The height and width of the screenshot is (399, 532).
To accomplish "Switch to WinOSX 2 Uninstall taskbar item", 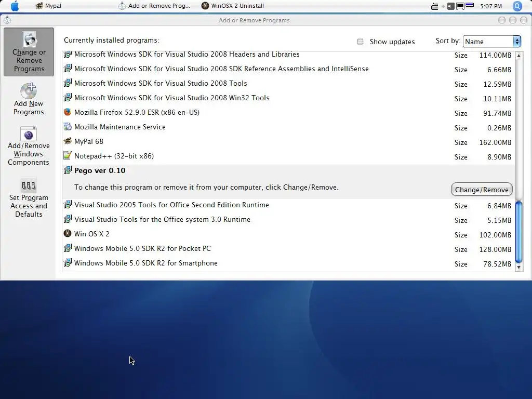I will (x=233, y=6).
